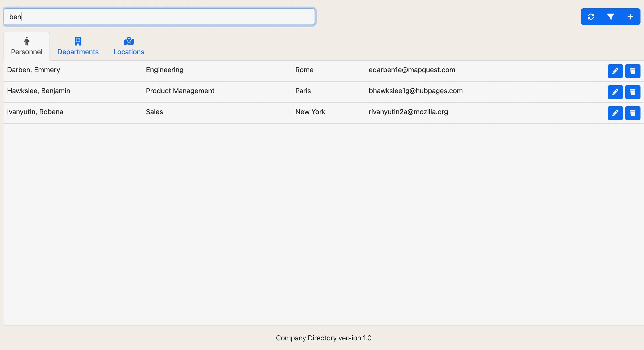Select the name Hawkslee, Benjamin

coord(39,91)
